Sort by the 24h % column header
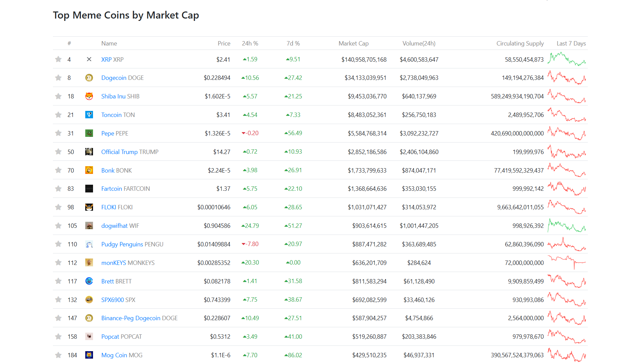The width and height of the screenshot is (639, 364). pos(250,43)
